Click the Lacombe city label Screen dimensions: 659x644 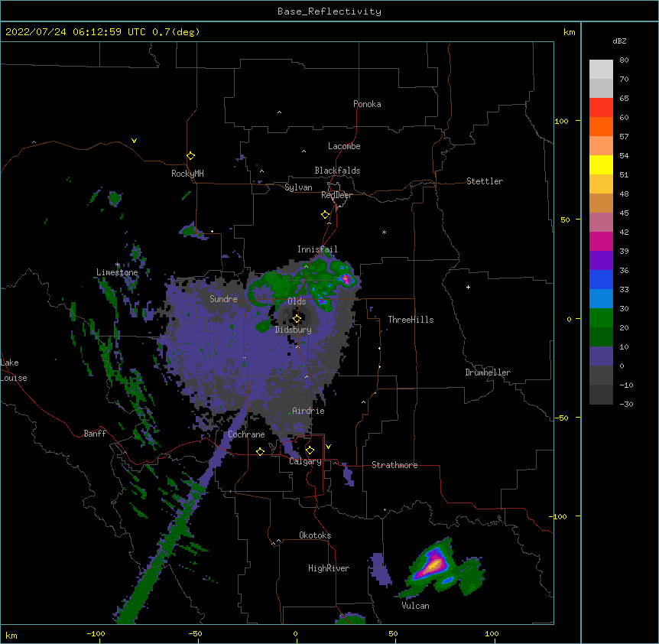point(344,146)
